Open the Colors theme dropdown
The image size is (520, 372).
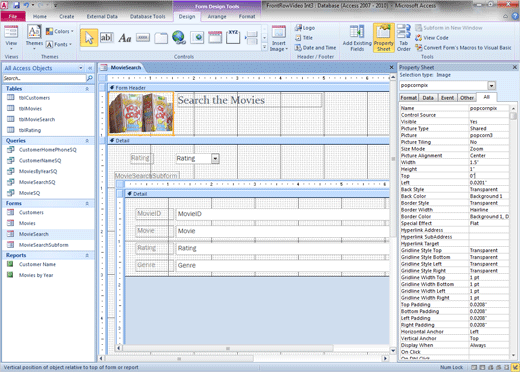[x=60, y=31]
